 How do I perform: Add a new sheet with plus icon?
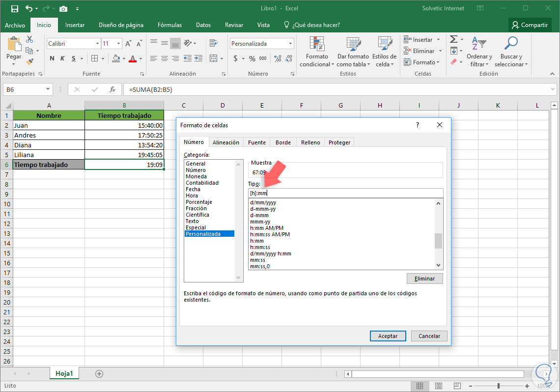point(99,374)
